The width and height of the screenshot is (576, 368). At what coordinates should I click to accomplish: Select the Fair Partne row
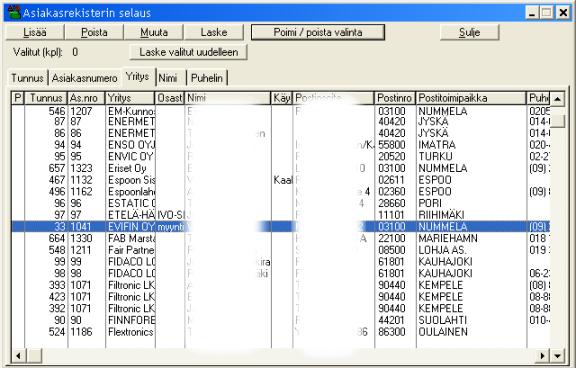281,250
